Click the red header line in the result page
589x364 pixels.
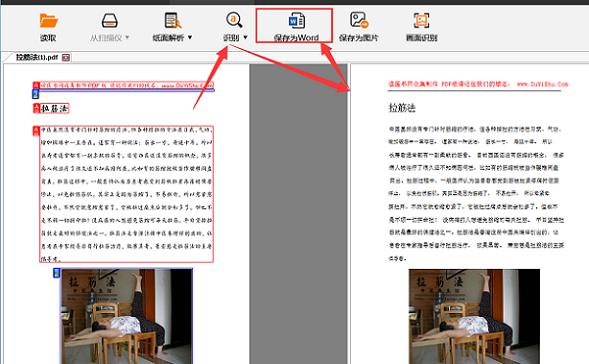click(x=478, y=84)
